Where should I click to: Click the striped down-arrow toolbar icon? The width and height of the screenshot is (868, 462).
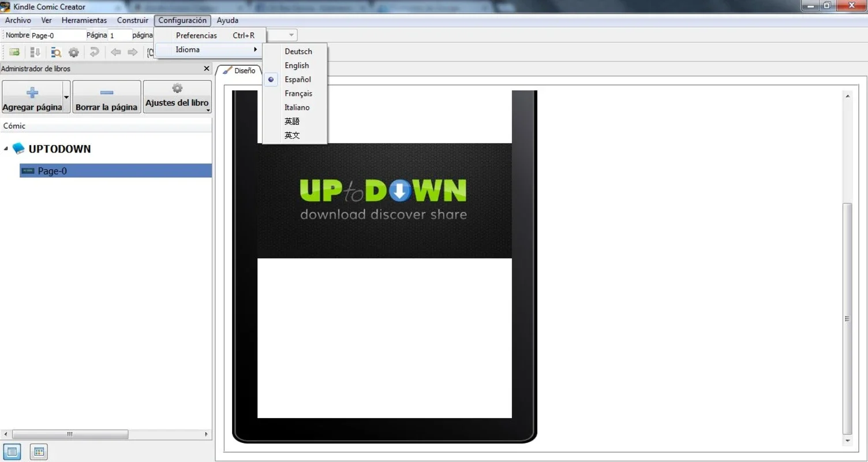click(x=35, y=53)
